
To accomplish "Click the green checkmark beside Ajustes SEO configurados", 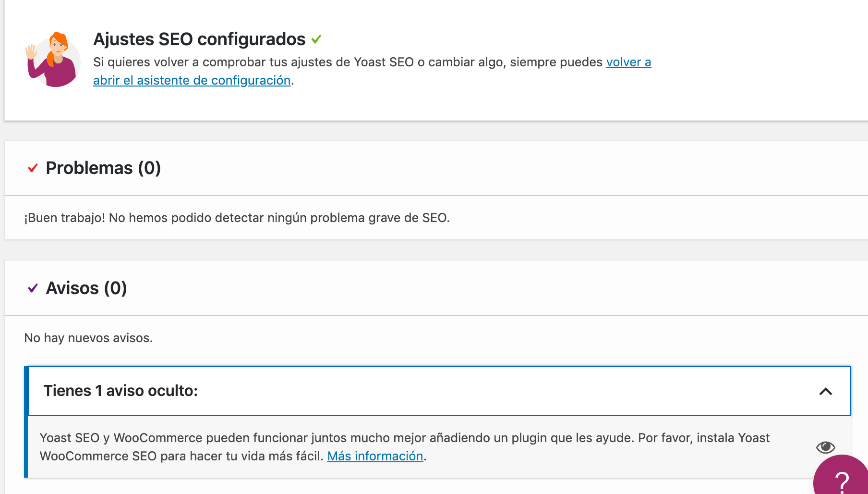I will 316,39.
